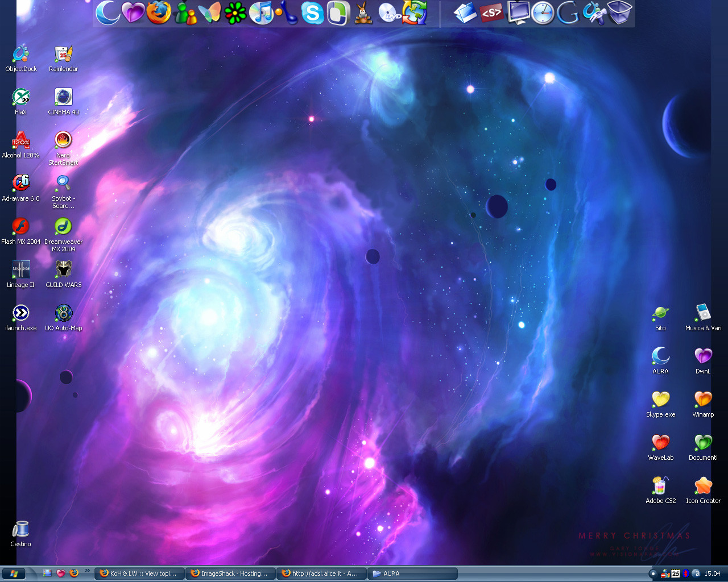Select the Alcohol 120% desktop shortcut
The height and width of the screenshot is (582, 728).
21,145
